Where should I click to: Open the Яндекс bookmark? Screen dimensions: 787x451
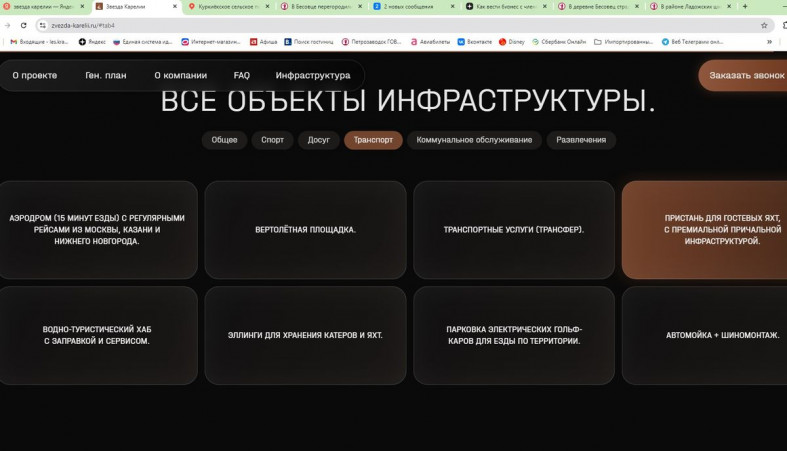93,42
